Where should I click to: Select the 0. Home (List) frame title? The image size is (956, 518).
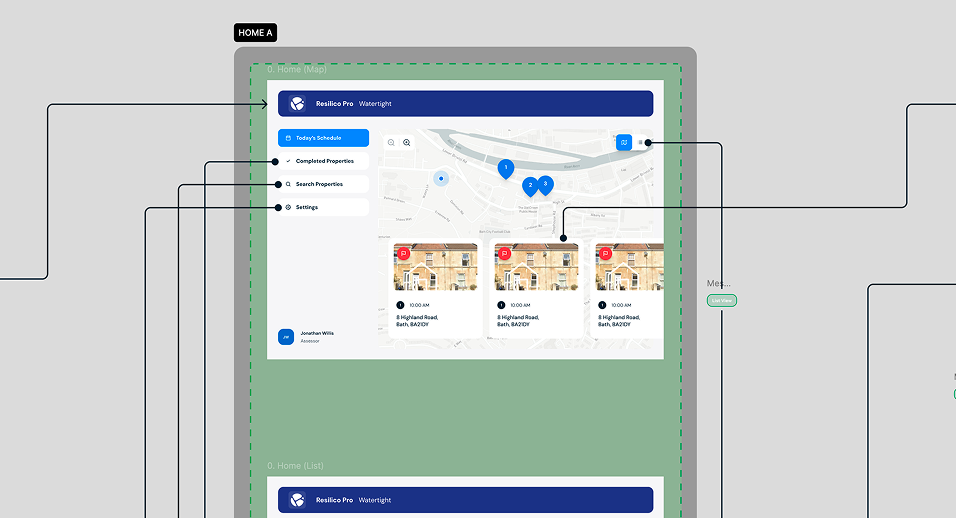(295, 466)
